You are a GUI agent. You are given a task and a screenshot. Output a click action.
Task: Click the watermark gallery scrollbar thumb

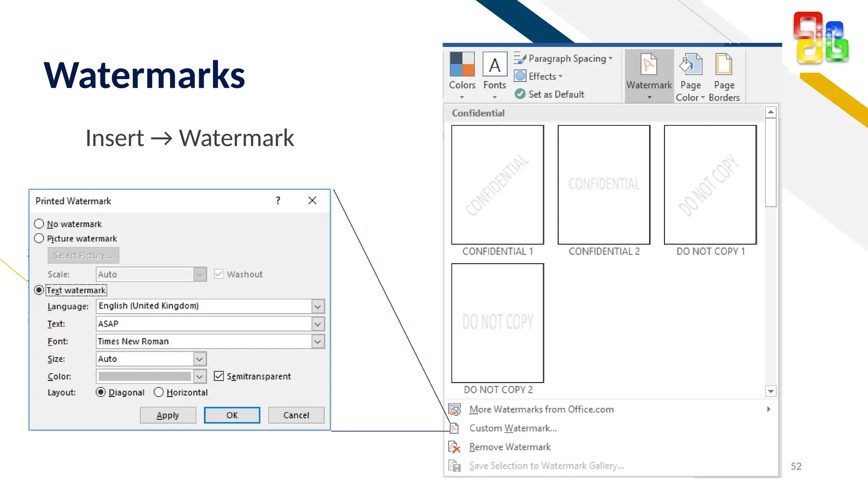pos(771,162)
